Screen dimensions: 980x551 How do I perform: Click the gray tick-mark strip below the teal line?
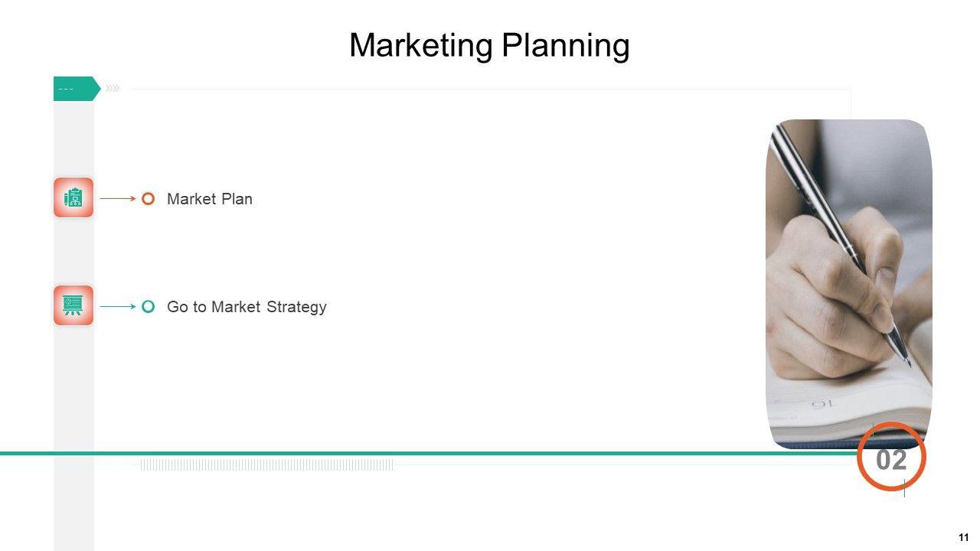pyautogui.click(x=266, y=465)
